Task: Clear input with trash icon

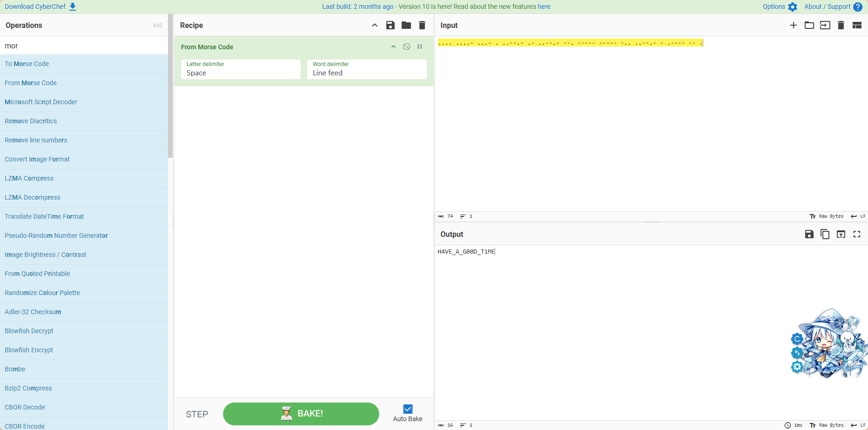Action: coord(841,25)
